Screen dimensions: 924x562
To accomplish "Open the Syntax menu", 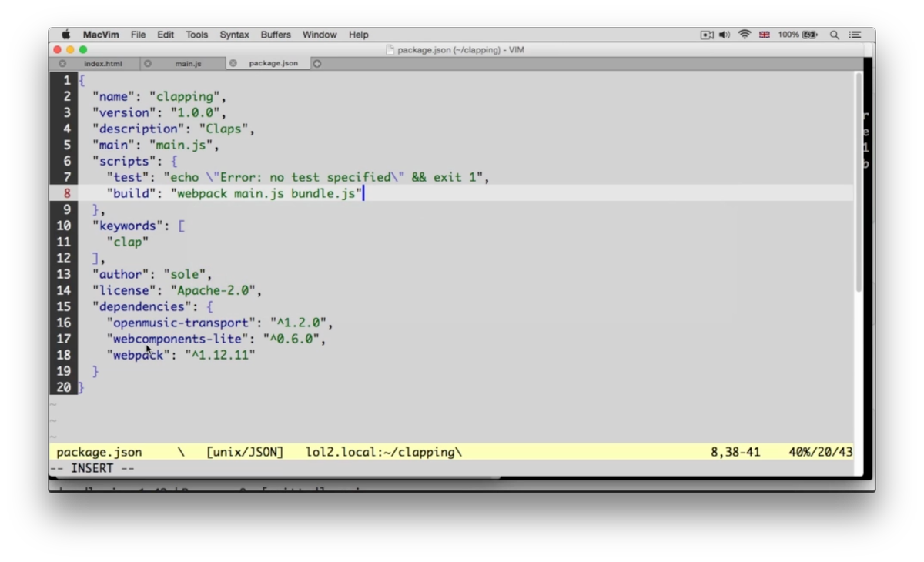I will coord(234,35).
